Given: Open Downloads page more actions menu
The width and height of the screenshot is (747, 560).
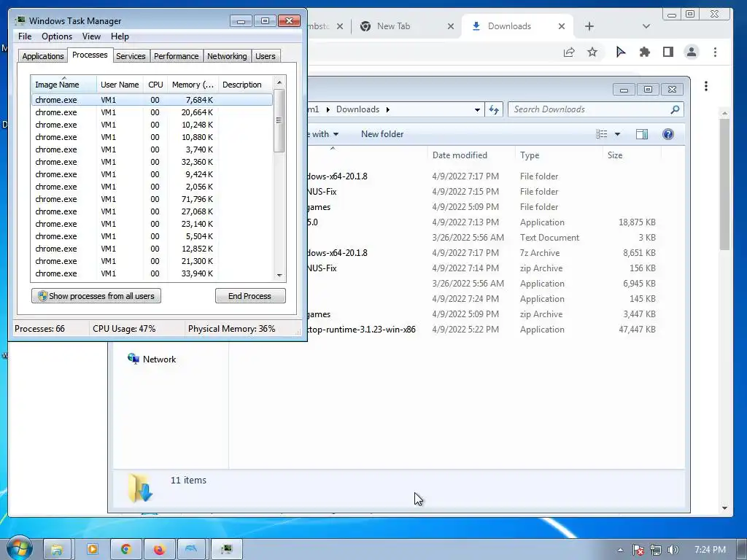Looking at the screenshot, I should click(706, 86).
